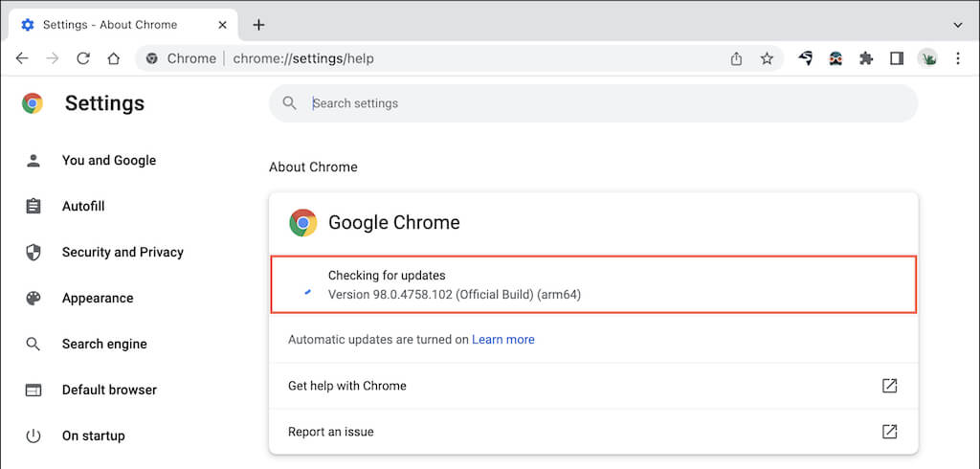
Task: Reload the current page
Action: click(x=83, y=58)
